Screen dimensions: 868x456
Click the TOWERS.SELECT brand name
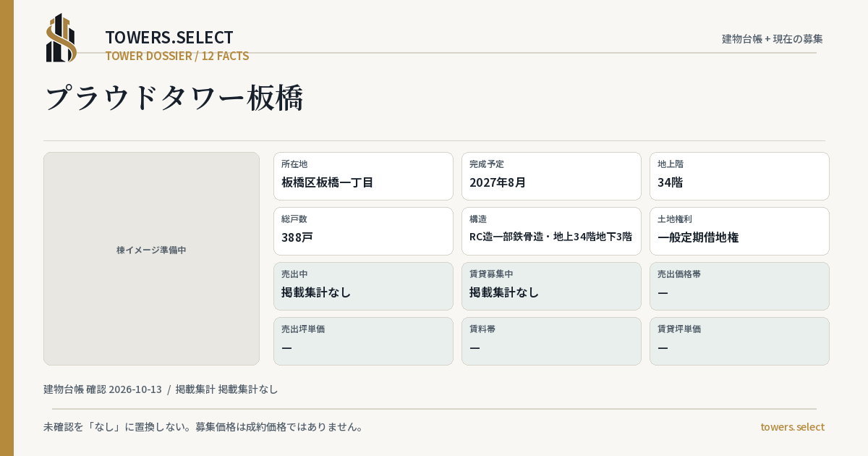[x=169, y=38]
